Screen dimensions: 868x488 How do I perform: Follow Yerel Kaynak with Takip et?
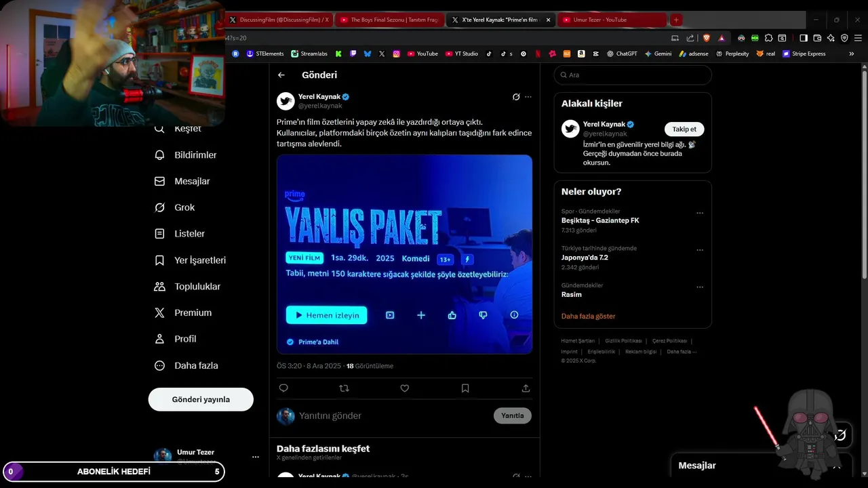(x=684, y=129)
